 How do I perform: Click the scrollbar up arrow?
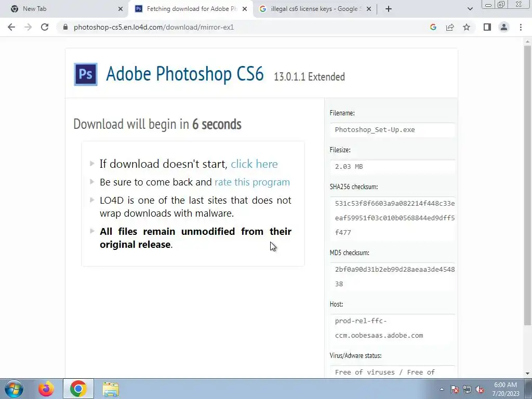(x=527, y=41)
